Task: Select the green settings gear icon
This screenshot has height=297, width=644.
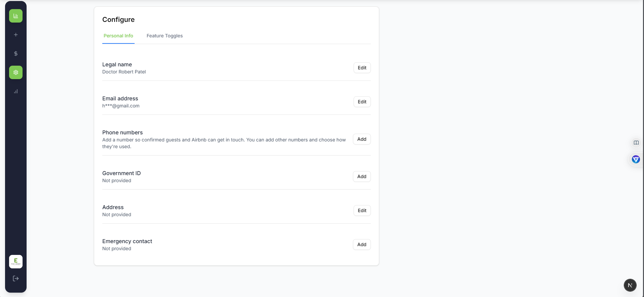Action: click(16, 72)
